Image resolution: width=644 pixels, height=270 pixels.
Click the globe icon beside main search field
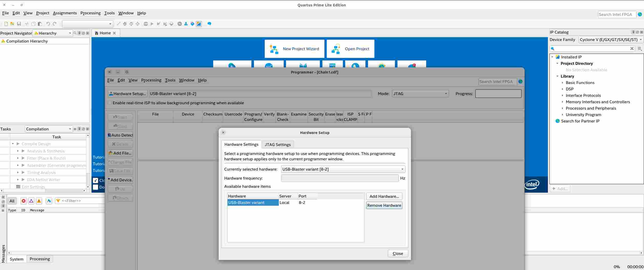click(640, 14)
